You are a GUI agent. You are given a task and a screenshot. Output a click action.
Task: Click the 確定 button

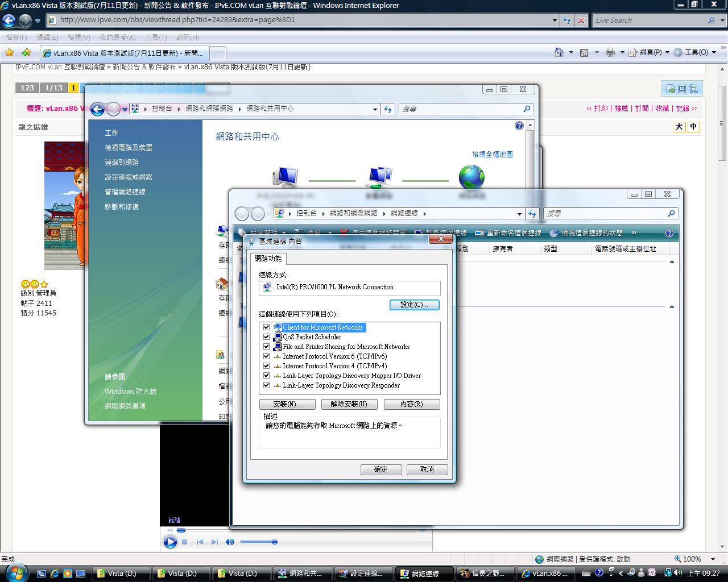click(x=380, y=469)
